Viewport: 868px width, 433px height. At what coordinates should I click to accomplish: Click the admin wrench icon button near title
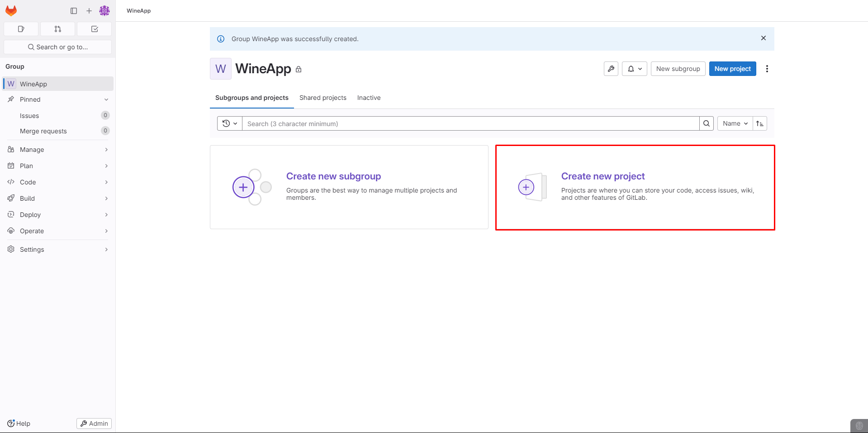pos(611,69)
